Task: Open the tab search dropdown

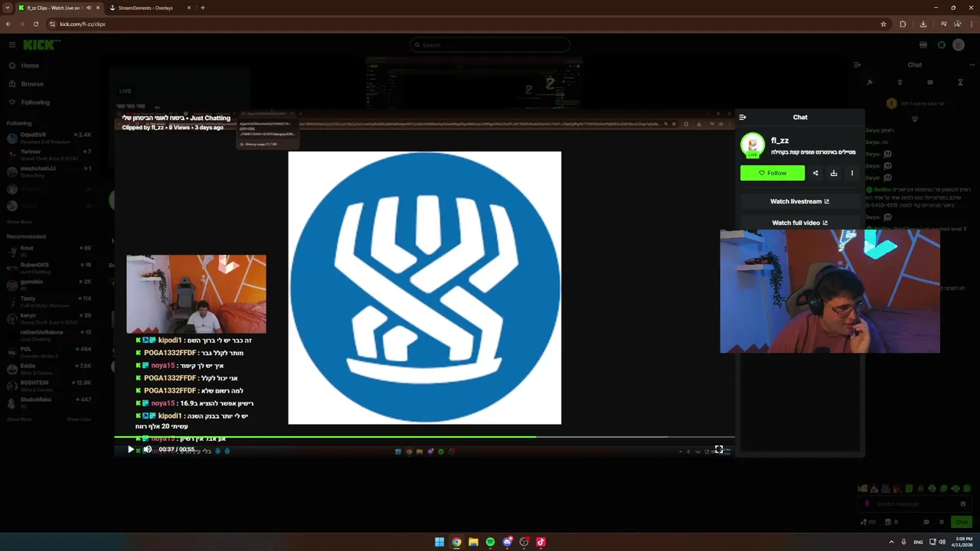Action: tap(7, 8)
